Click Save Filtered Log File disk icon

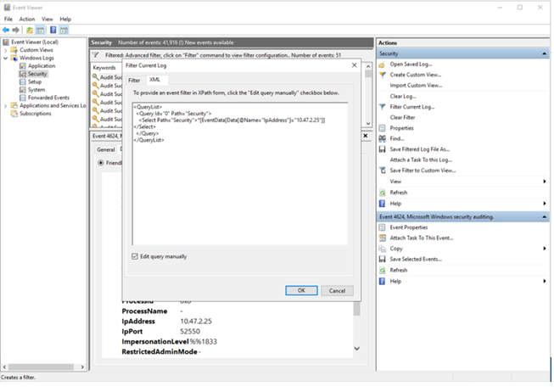[382, 149]
